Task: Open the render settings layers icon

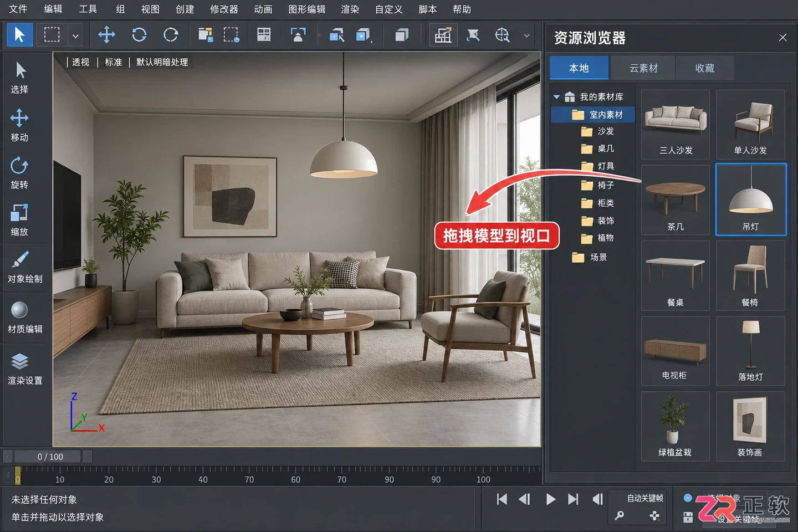Action: [19, 361]
